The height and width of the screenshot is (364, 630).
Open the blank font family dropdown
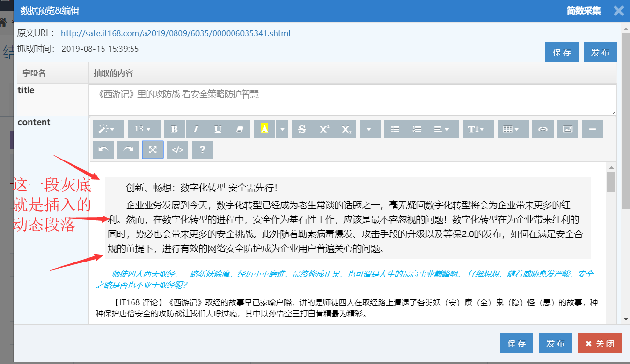click(x=369, y=129)
